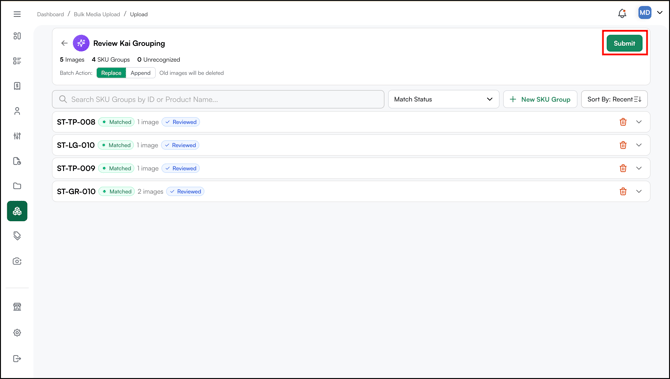Image resolution: width=670 pixels, height=379 pixels.
Task: Open the folder sidebar icon
Action: click(x=17, y=186)
